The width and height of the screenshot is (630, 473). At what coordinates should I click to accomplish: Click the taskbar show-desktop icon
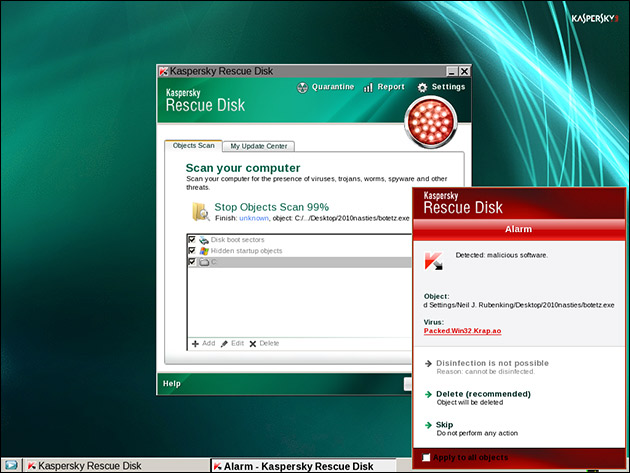pos(11,465)
